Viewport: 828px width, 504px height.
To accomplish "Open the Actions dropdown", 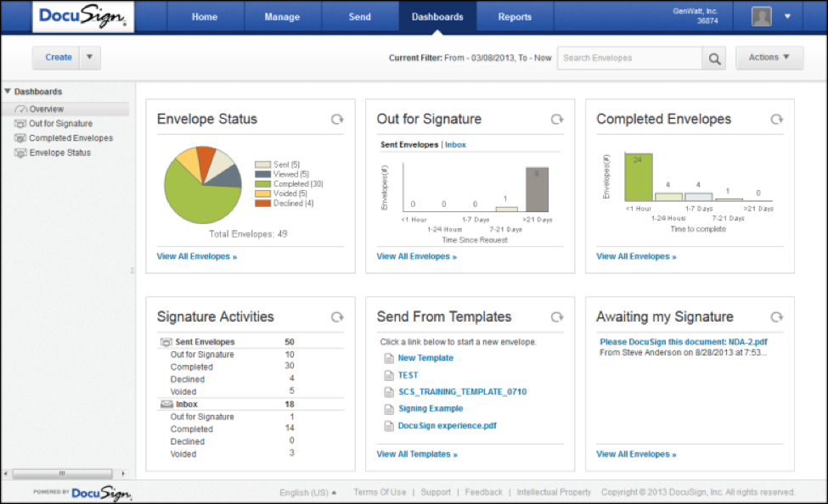I will 769,58.
